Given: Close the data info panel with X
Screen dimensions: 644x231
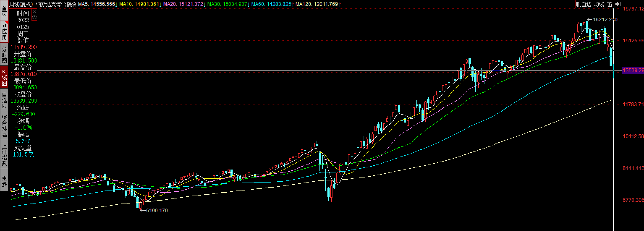Looking at the screenshot, I should [x=34, y=12].
